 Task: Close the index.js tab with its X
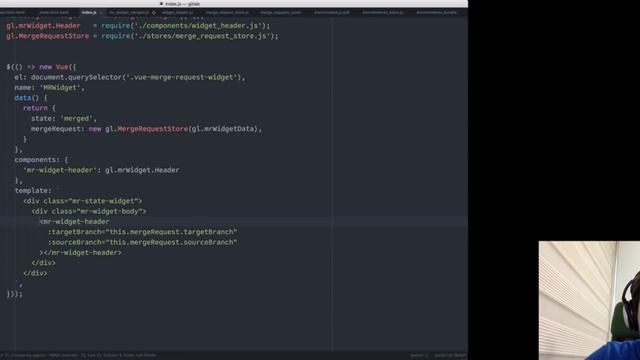(101, 13)
